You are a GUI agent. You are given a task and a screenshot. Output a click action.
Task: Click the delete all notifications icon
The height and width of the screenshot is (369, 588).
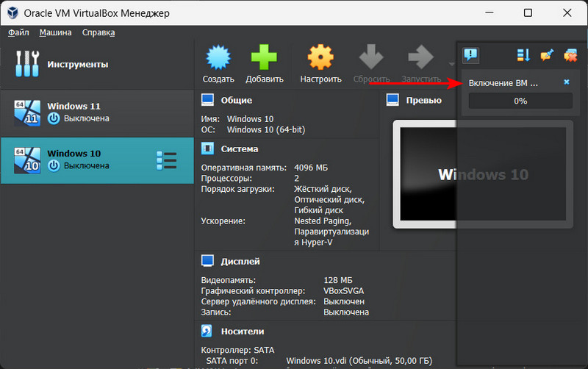coord(570,56)
